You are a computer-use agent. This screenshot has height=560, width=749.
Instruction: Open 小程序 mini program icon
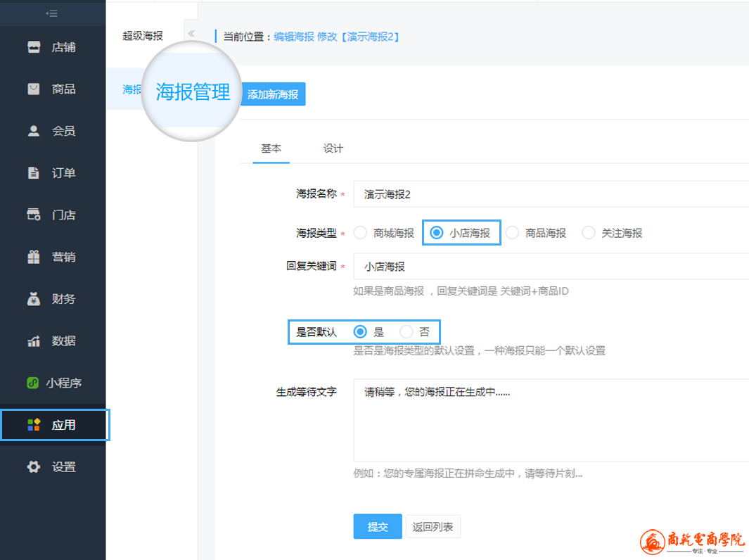pos(32,383)
